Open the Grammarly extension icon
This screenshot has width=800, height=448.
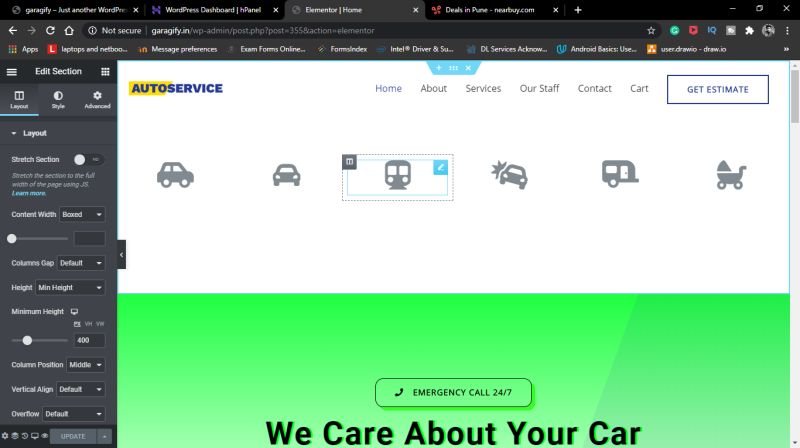pos(674,31)
